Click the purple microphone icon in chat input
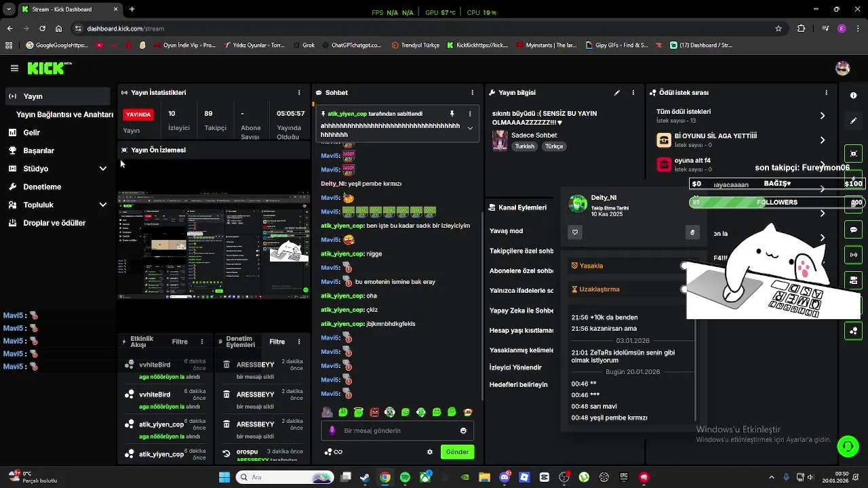The width and height of the screenshot is (868, 488). pos(332,430)
